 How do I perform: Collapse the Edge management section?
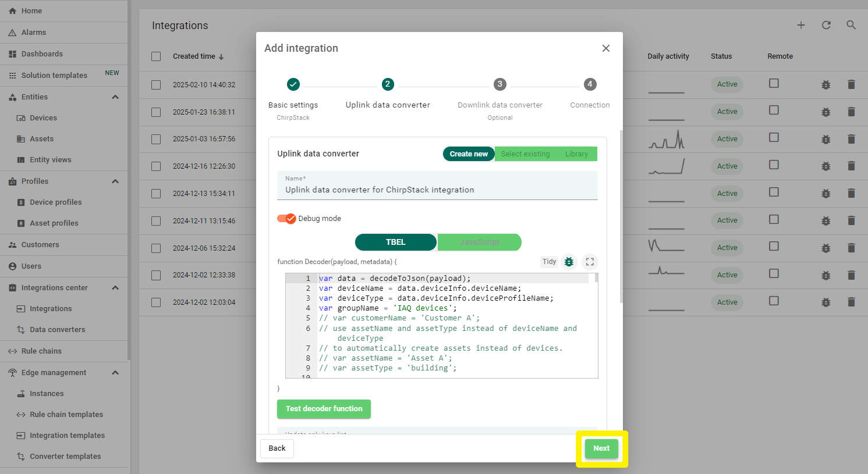[x=115, y=373]
